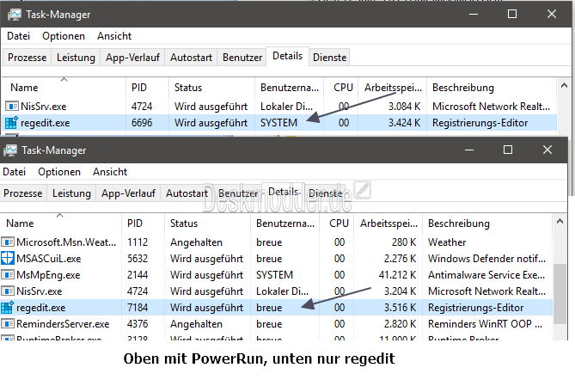The image size is (575, 392).
Task: Click 'Microsoft Network Realt...' in upper Task-Manager
Action: (491, 107)
